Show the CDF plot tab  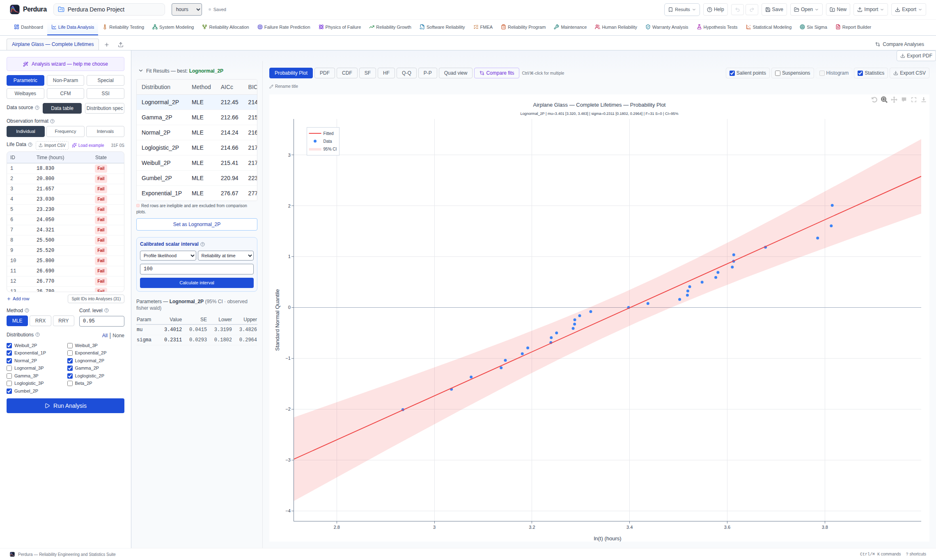tap(347, 73)
